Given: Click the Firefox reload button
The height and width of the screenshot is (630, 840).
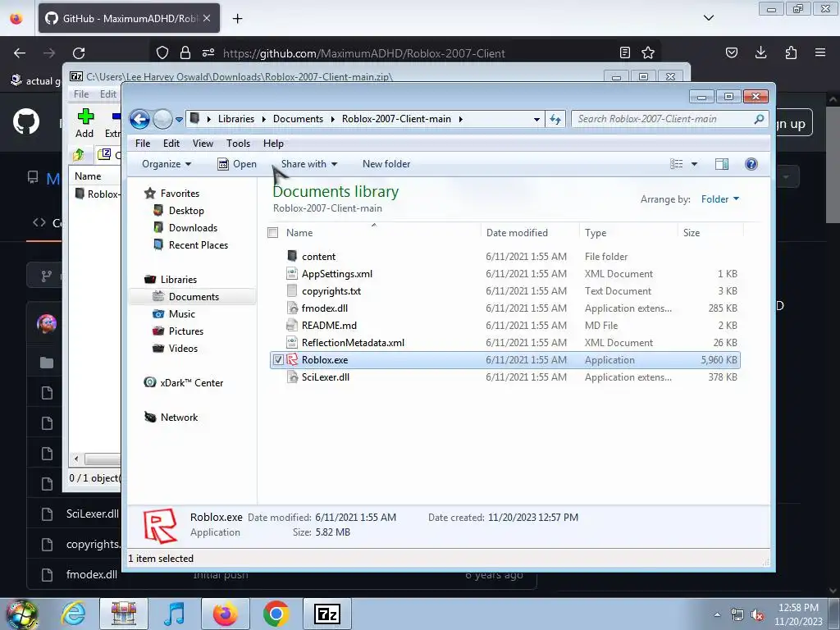Looking at the screenshot, I should point(79,53).
